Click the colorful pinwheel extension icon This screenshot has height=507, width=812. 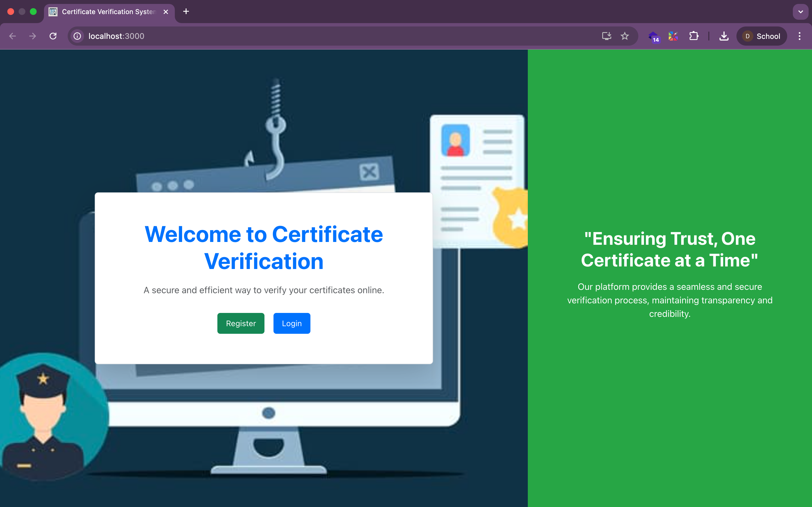(673, 36)
